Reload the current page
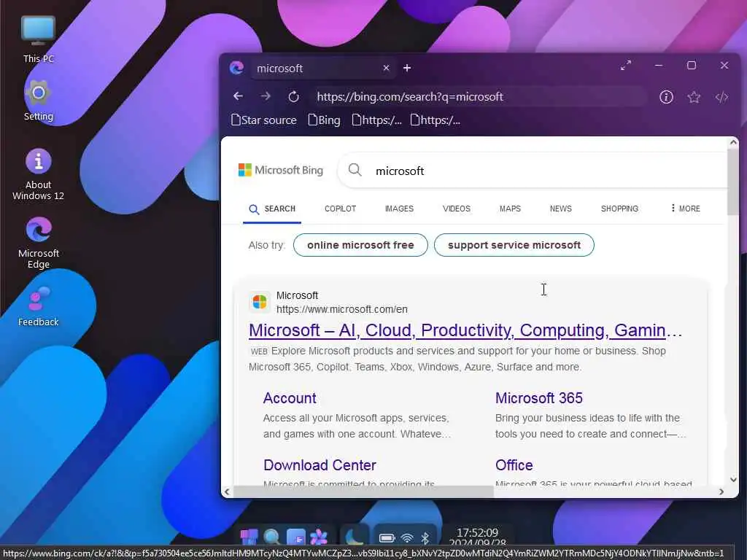Image resolution: width=747 pixels, height=560 pixels. (293, 97)
